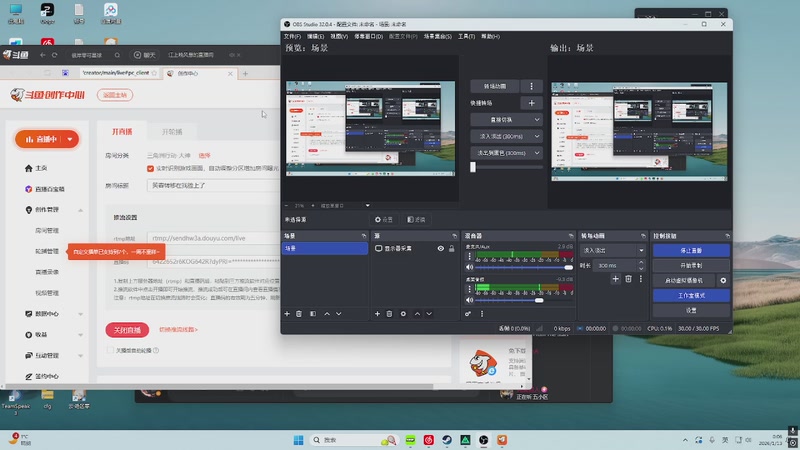Open the View(V) menu in OBS
This screenshot has width=800, height=450.
[339, 36]
